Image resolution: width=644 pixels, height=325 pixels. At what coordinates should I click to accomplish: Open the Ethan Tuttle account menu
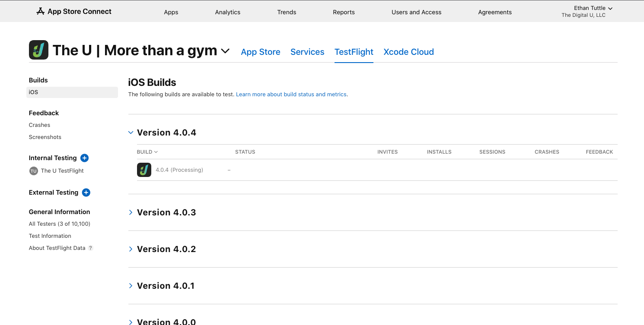(x=593, y=8)
